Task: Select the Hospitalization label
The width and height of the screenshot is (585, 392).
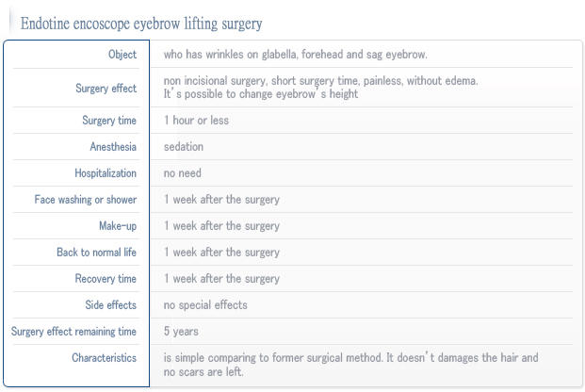Action: click(x=106, y=173)
